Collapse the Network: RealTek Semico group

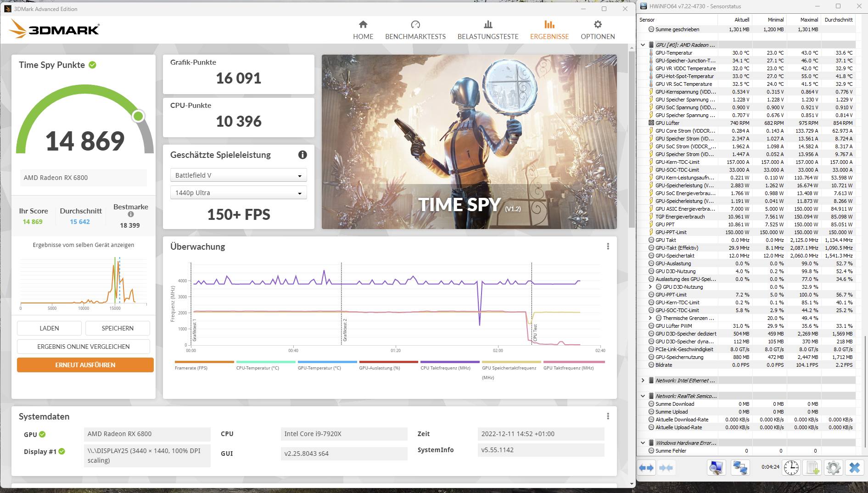coord(643,396)
